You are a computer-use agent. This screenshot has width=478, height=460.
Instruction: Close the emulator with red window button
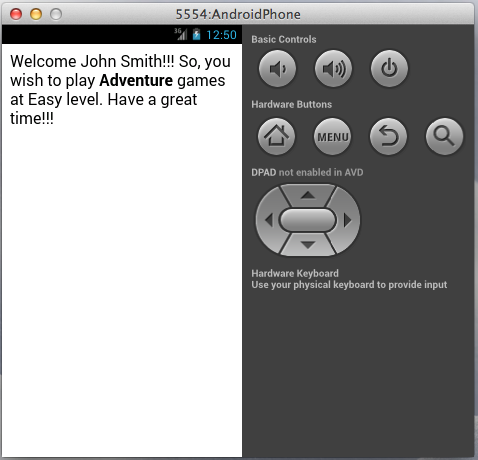pyautogui.click(x=16, y=14)
